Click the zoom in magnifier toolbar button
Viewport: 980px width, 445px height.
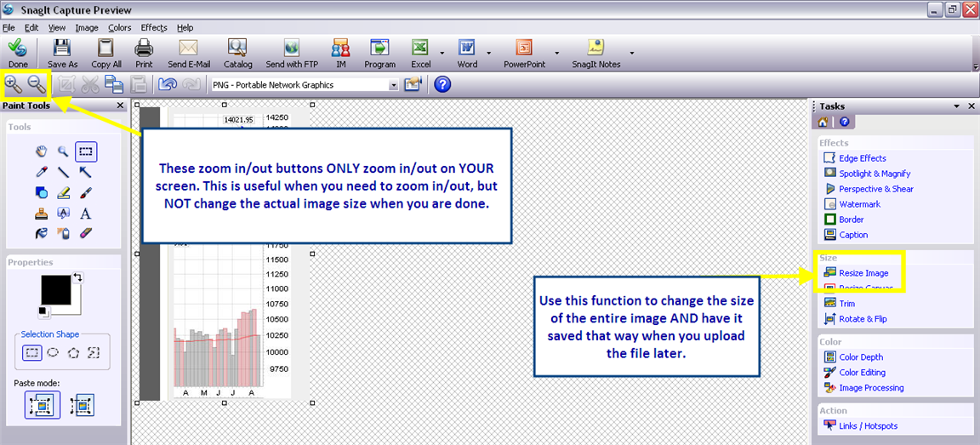13,83
